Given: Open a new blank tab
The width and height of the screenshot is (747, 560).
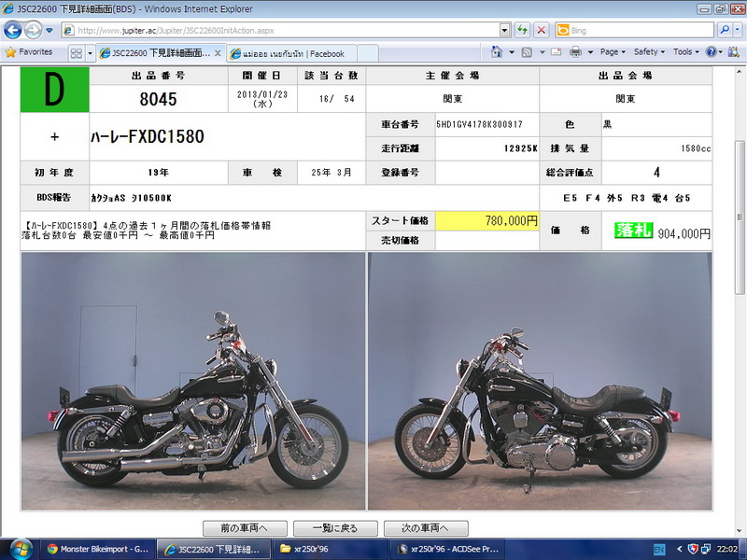Looking at the screenshot, I should click(368, 54).
